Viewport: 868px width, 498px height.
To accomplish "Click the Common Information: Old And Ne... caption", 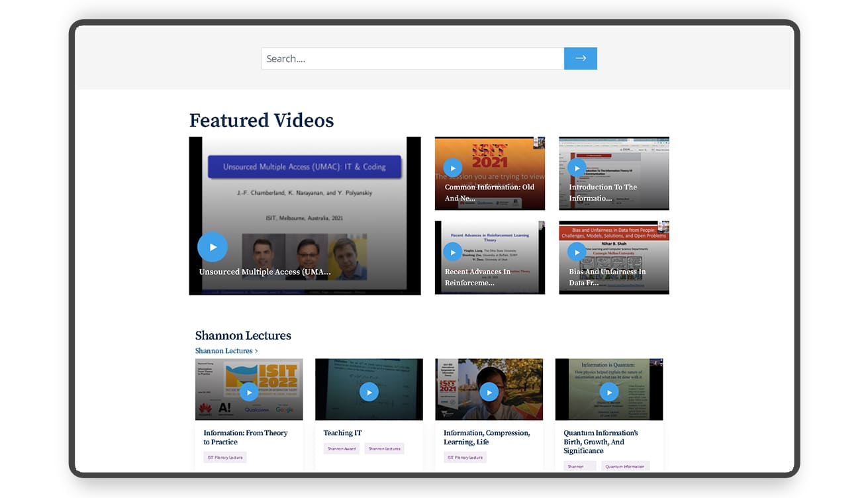I will [x=489, y=193].
